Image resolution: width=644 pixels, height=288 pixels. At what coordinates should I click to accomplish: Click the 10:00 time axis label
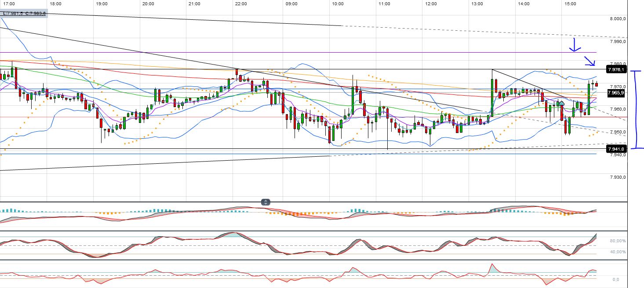tap(338, 4)
